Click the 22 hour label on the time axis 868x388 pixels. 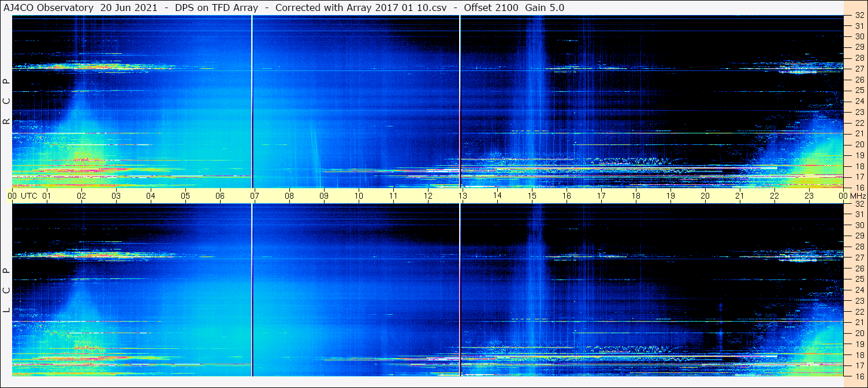774,196
